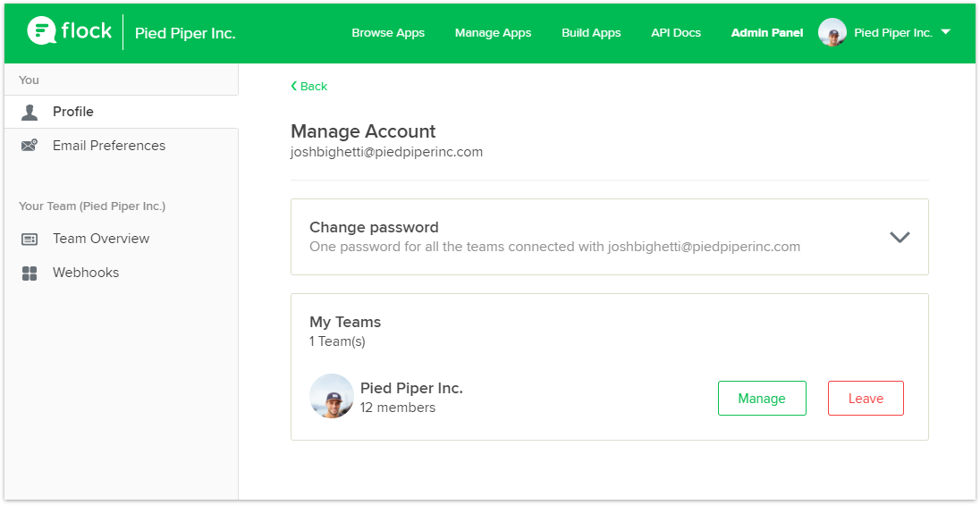Click the Pied Piper Inc. team avatar
The width and height of the screenshot is (980, 505).
(x=332, y=396)
